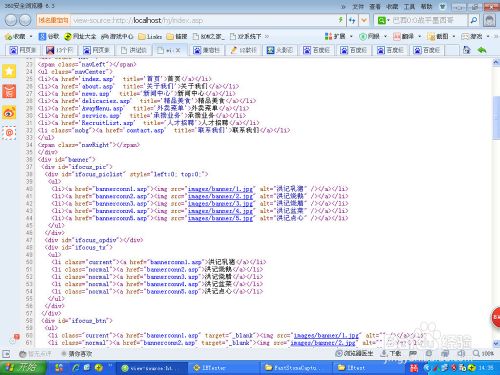Image resolution: width=500 pixels, height=375 pixels.
Task: Close the active view-source tab
Action: (x=178, y=50)
